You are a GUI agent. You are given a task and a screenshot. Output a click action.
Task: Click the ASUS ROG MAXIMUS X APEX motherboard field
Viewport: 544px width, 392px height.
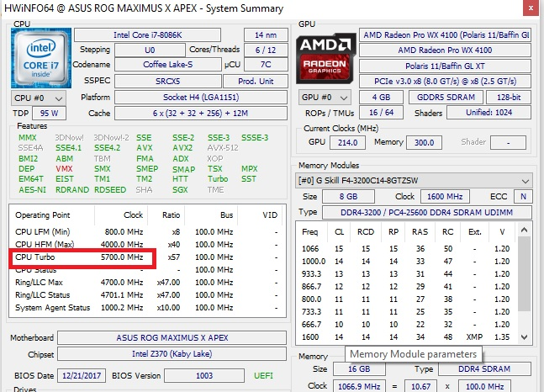(x=172, y=338)
